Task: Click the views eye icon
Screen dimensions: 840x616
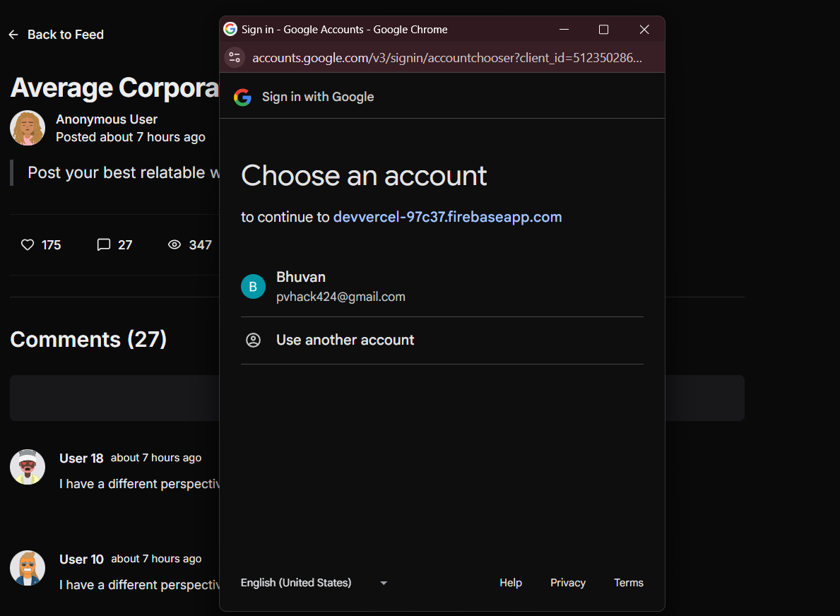Action: click(x=174, y=245)
